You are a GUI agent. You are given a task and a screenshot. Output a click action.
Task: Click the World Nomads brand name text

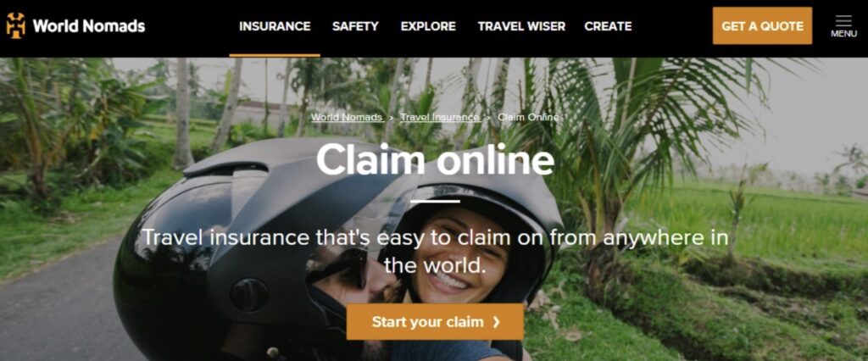tap(89, 26)
